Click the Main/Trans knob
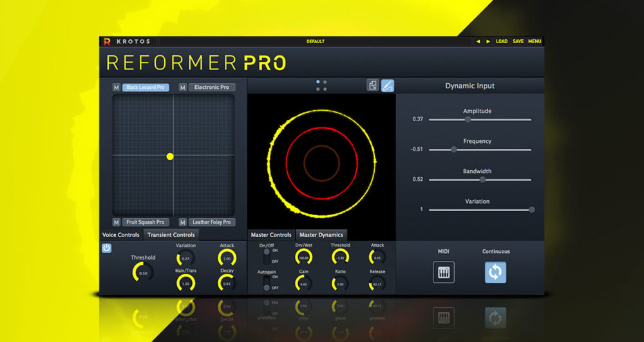The width and height of the screenshot is (644, 342). 185,283
